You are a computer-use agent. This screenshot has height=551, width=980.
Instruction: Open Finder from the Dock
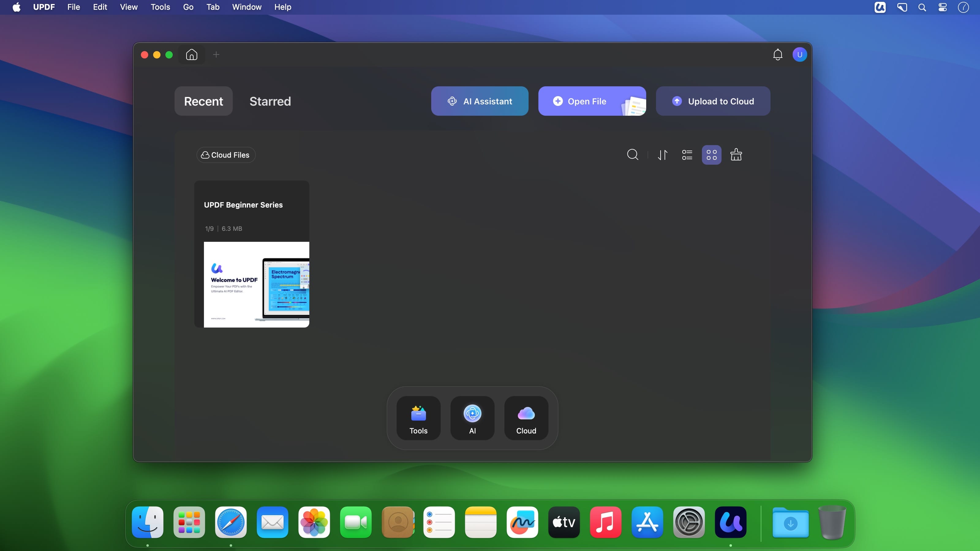click(148, 522)
